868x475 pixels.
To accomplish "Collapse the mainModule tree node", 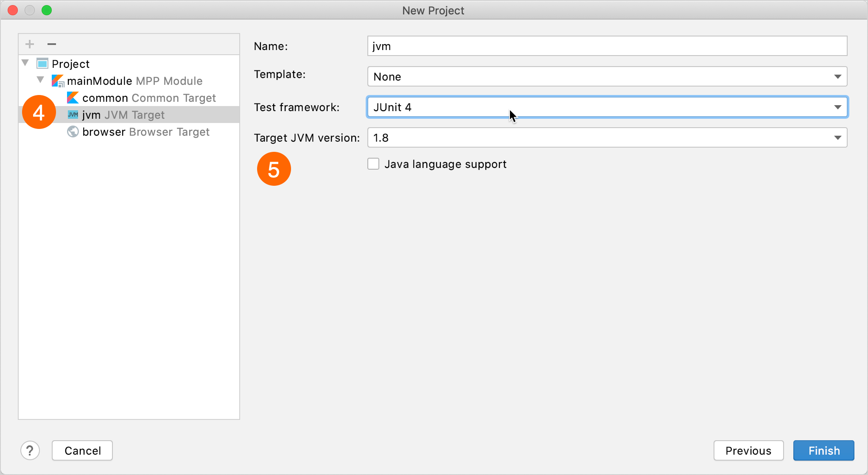I will 41,80.
